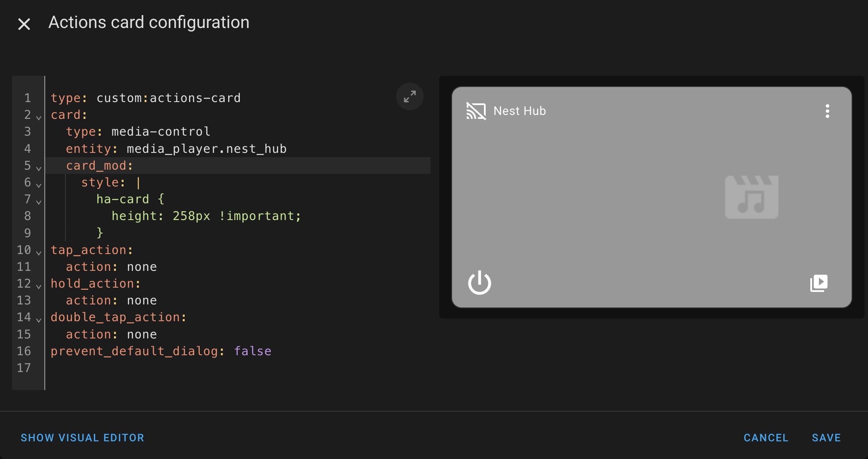Collapse the hold_action fold arrow
Image resolution: width=868 pixels, height=459 pixels.
click(39, 286)
